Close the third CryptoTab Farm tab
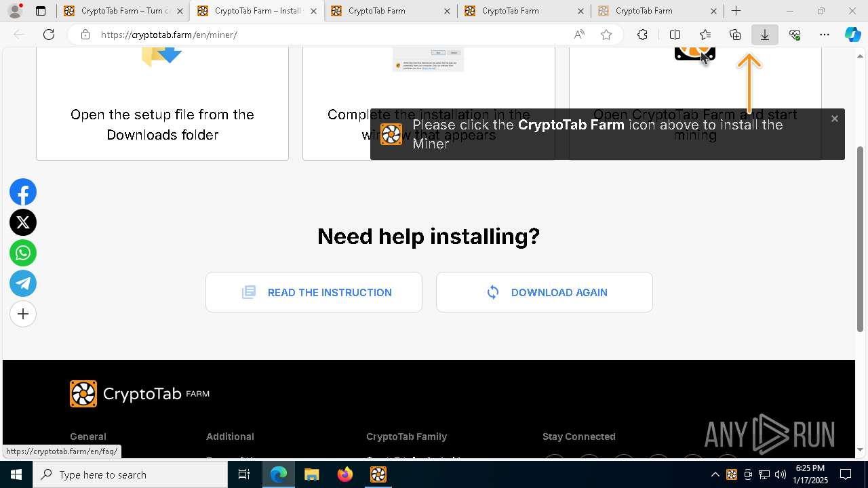868x488 pixels. pos(447,11)
